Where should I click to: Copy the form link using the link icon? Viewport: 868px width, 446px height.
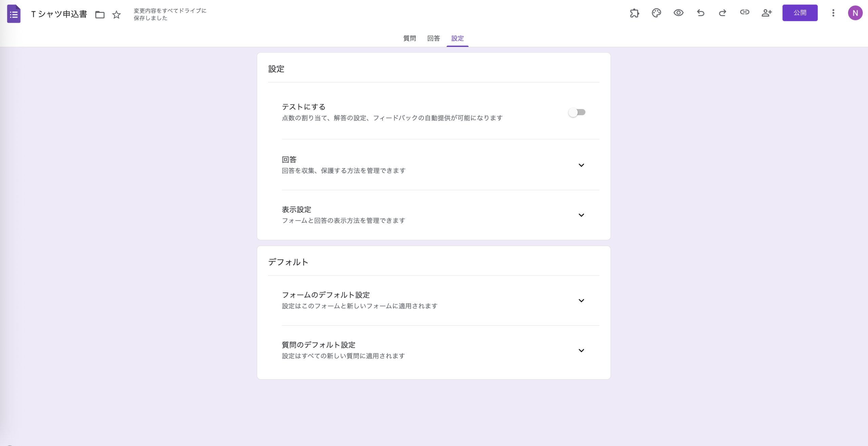[x=745, y=13]
